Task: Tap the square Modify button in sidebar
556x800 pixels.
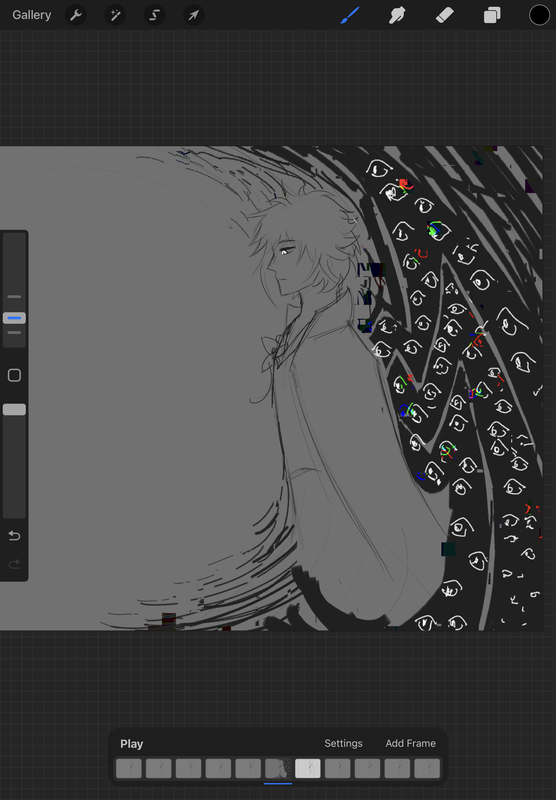Action: pos(14,376)
